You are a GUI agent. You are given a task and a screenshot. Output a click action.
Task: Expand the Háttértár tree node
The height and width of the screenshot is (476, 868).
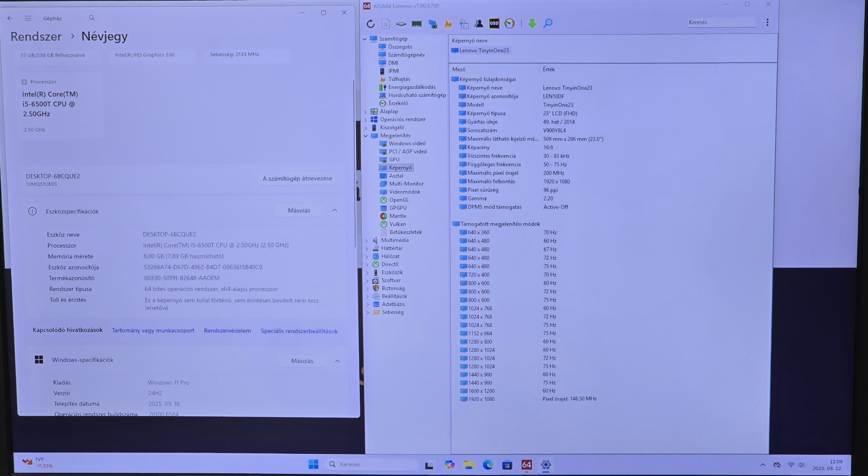point(367,248)
